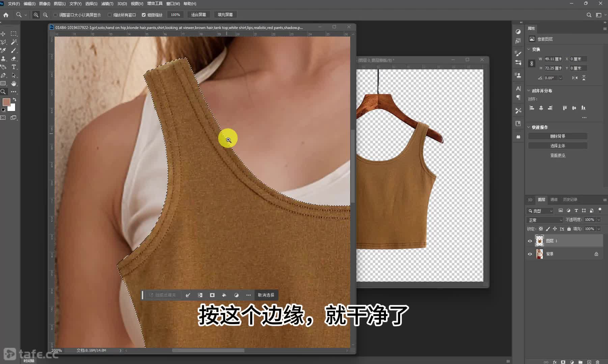Open the rotation angle dropdown arrow
Screen dimensions: 608x364
pyautogui.click(x=560, y=78)
